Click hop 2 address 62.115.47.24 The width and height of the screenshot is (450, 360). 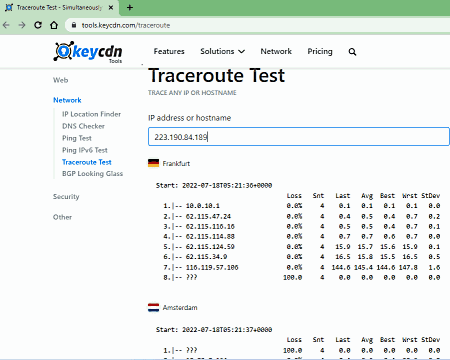[x=208, y=216]
